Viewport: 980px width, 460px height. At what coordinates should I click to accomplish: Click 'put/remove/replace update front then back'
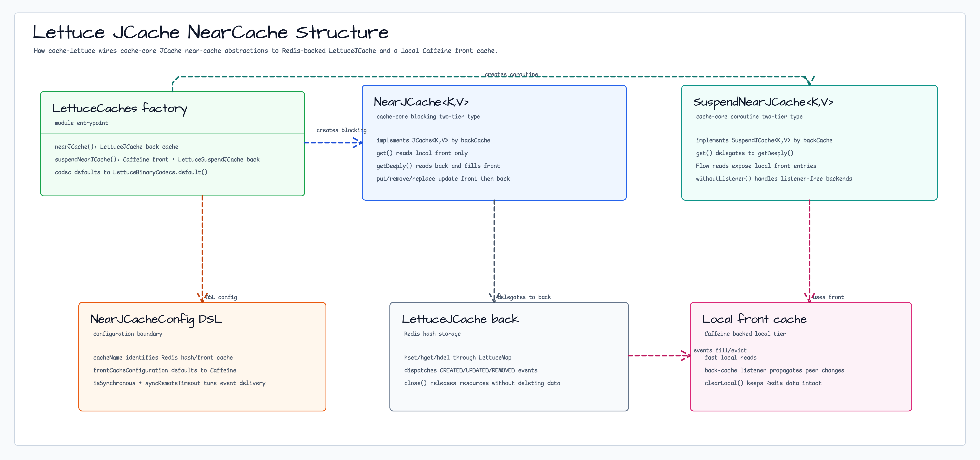coord(443,179)
